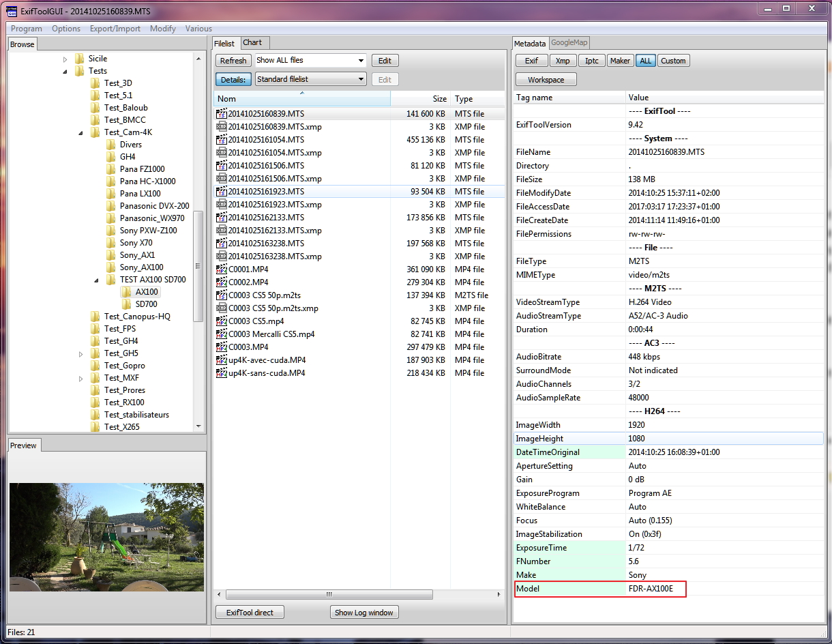
Task: Click the Test_GH5 folder icon
Action: click(95, 353)
